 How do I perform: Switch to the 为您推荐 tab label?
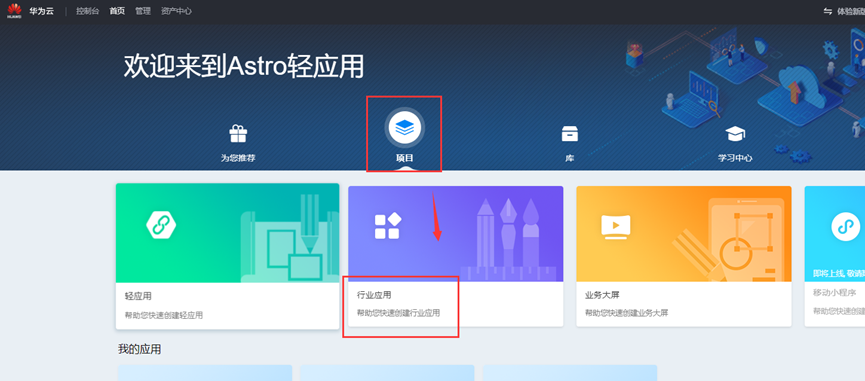tap(238, 158)
